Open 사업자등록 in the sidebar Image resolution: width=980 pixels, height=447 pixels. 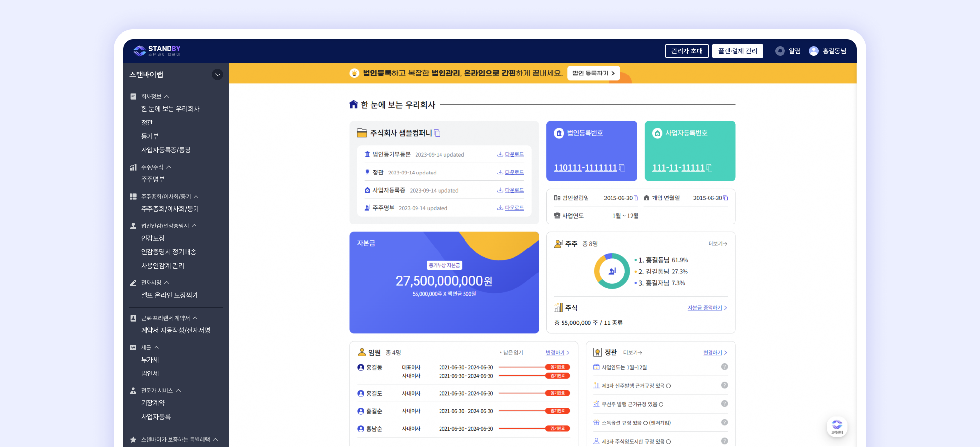coord(156,417)
